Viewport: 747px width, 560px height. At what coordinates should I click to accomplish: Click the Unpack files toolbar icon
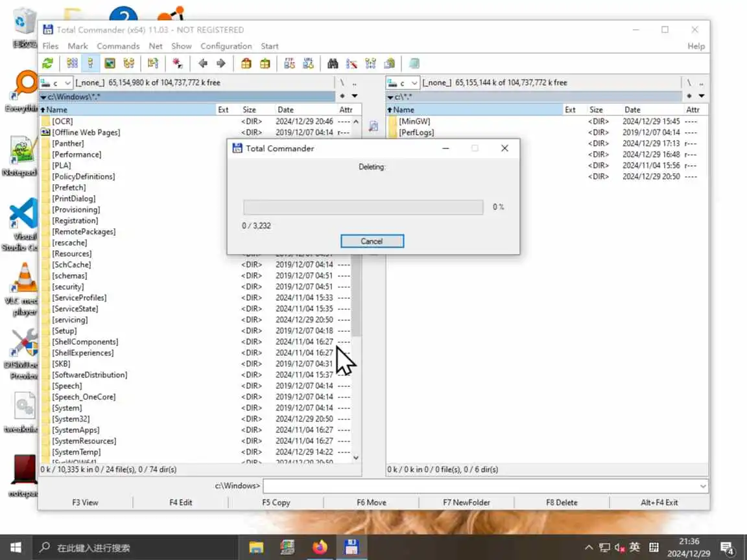265,64
